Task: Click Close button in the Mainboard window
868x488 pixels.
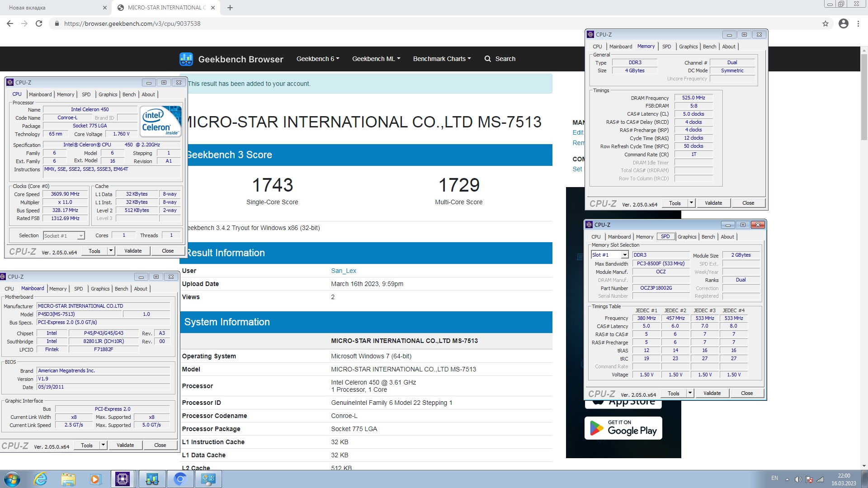Action: coord(160,445)
